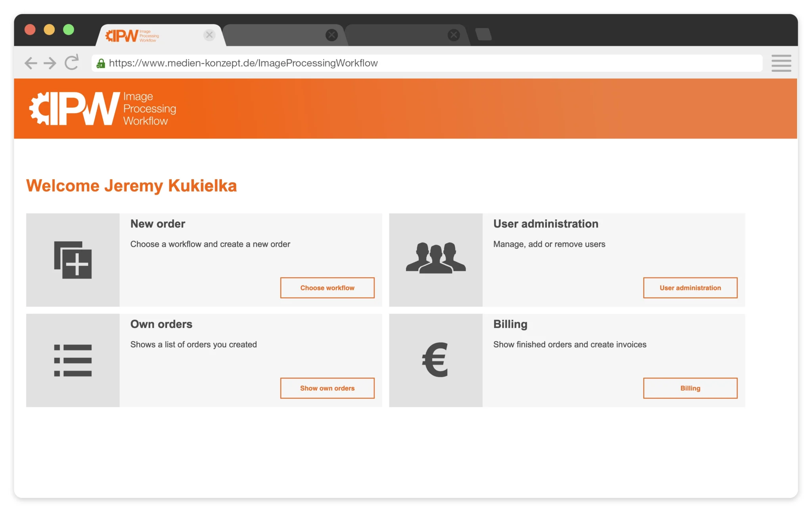Click the User administration people icon

(x=436, y=258)
